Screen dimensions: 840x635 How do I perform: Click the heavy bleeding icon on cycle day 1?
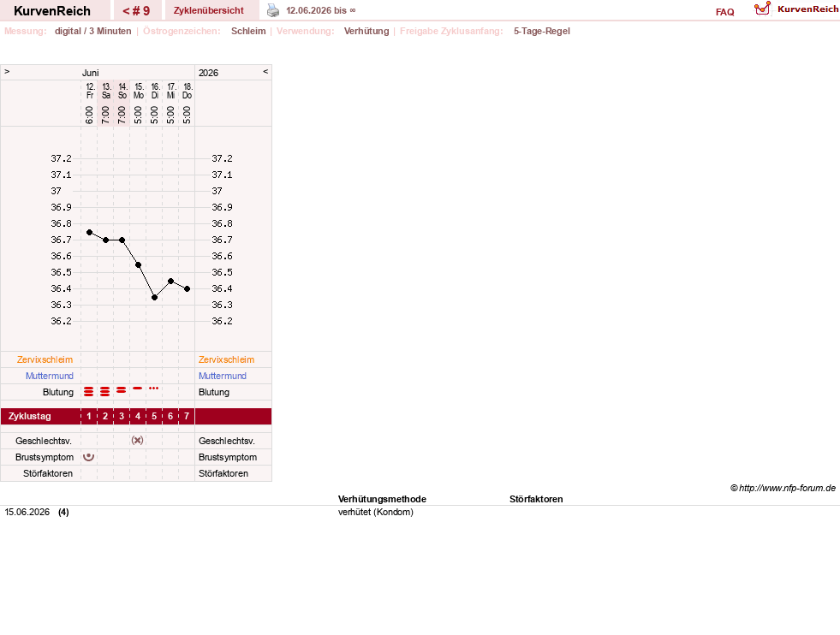point(89,392)
